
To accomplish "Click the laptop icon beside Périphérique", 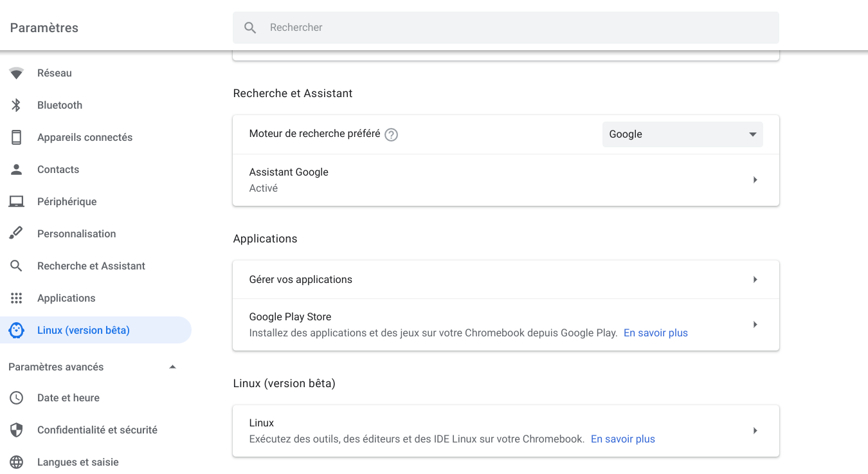I will point(17,202).
